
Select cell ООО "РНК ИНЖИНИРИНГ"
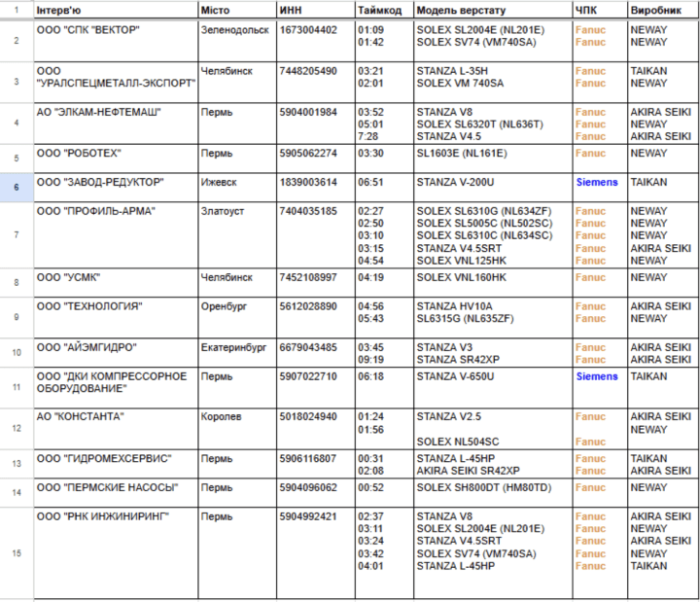[116, 552]
